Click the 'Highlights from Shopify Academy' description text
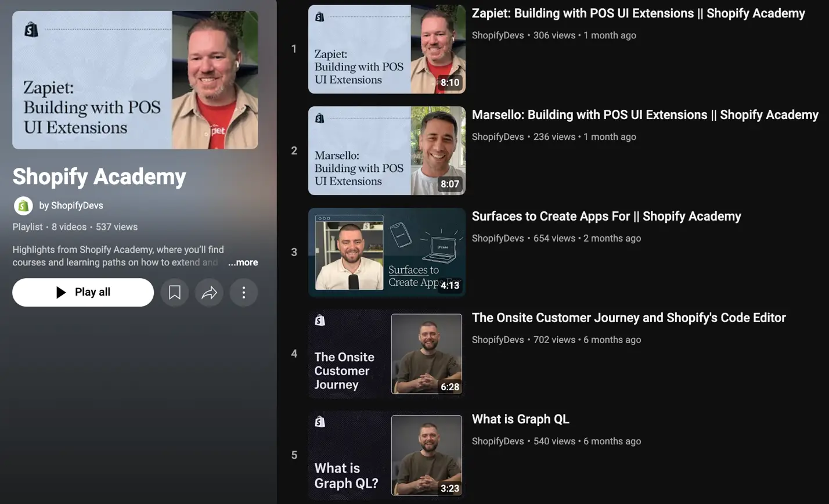Screen dimensions: 829x504 118,256
